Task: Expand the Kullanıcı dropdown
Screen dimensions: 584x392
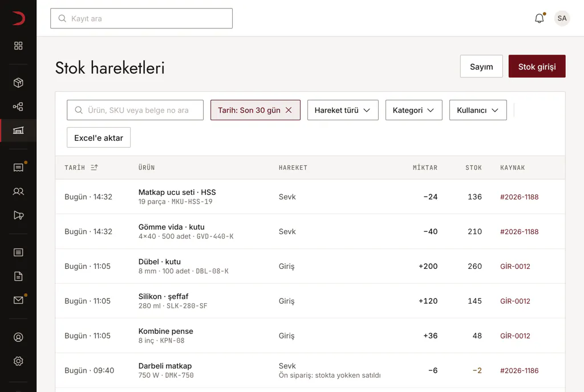Action: (x=478, y=110)
